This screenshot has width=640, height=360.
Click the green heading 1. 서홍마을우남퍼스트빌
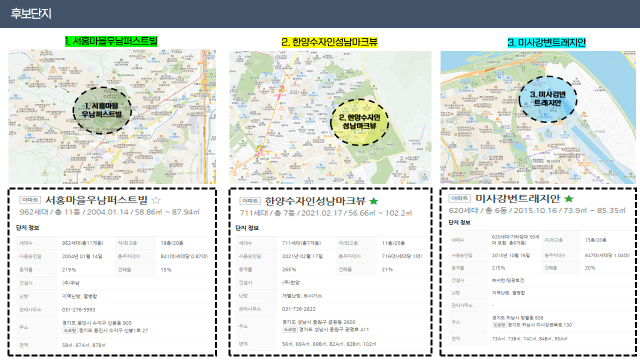coord(111,41)
